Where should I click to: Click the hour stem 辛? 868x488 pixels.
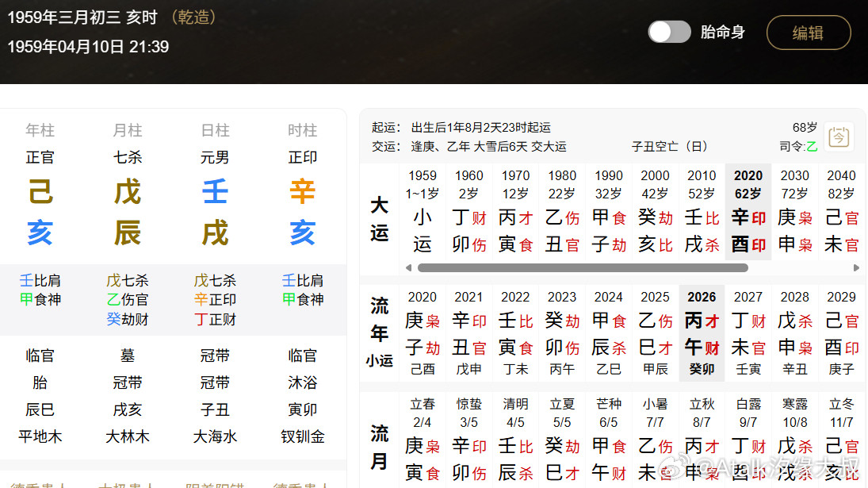tap(302, 192)
